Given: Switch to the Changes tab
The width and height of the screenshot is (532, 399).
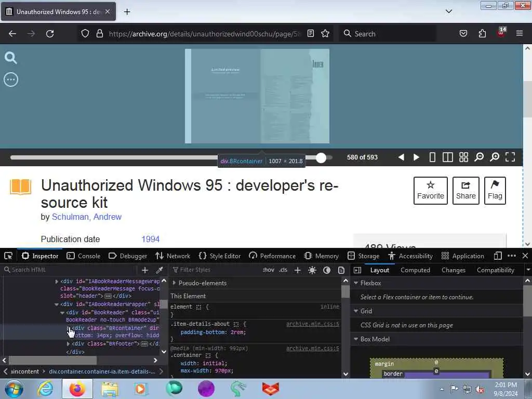Looking at the screenshot, I should [x=453, y=270].
